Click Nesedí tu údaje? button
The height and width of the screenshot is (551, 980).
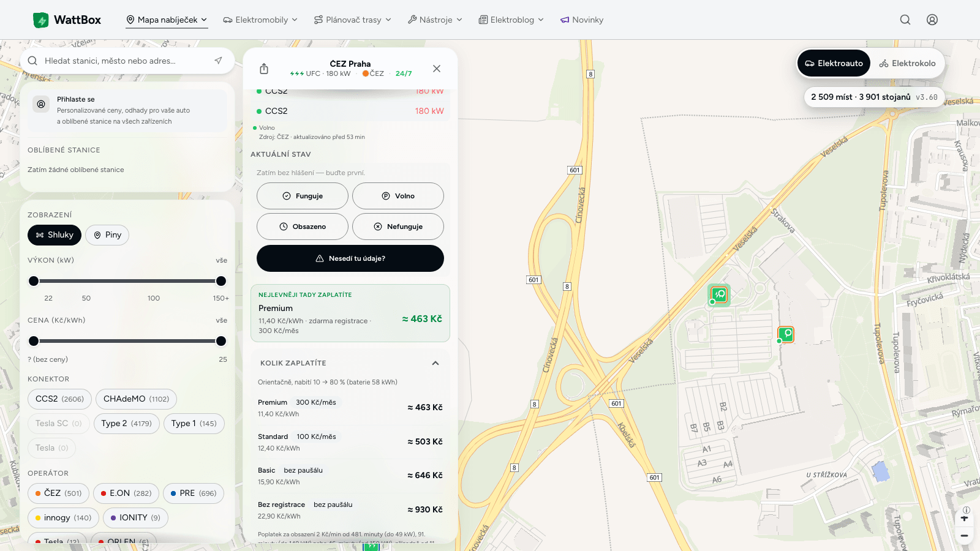[350, 258]
